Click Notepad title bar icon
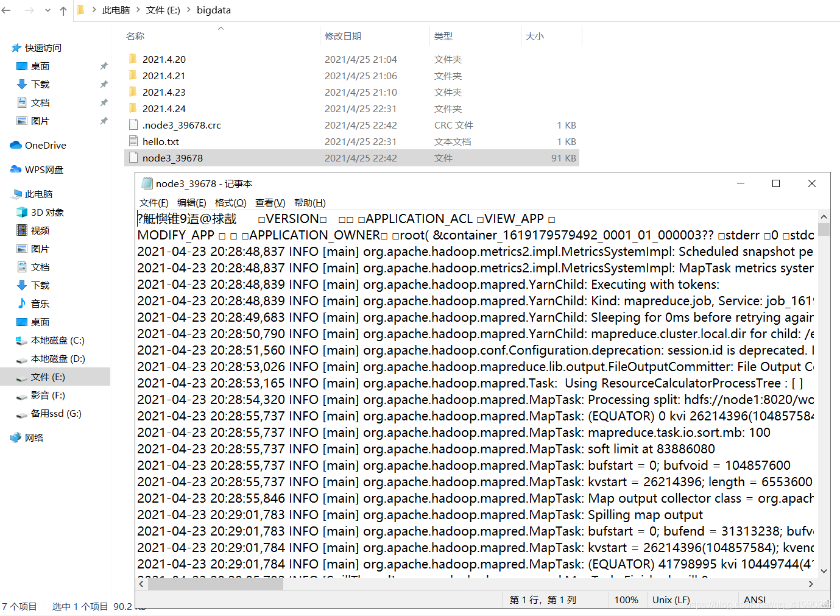 tap(146, 183)
